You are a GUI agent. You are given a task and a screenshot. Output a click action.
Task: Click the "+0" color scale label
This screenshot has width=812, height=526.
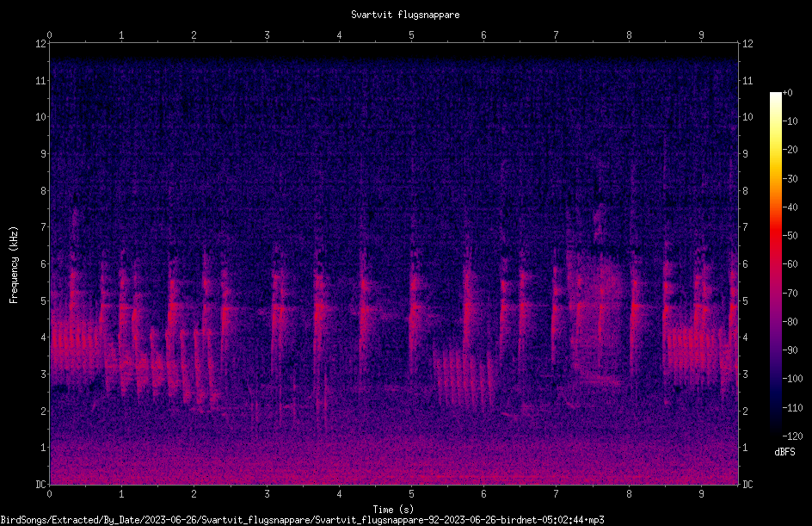787,93
